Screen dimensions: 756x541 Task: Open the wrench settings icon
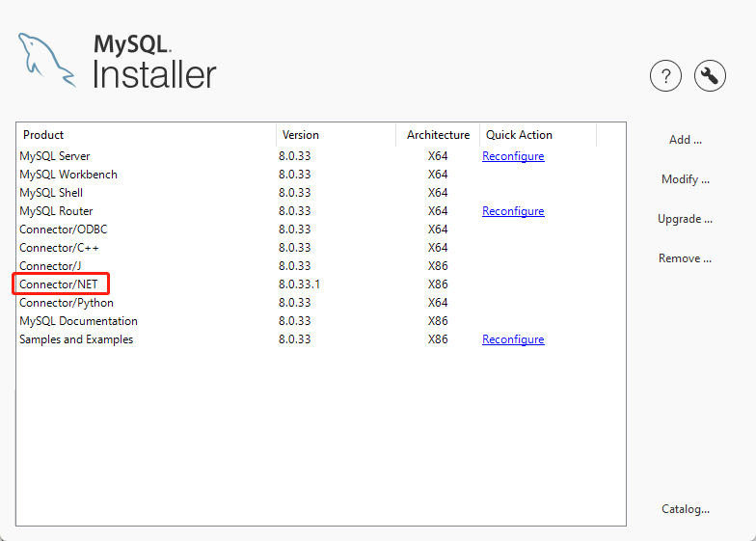click(710, 75)
